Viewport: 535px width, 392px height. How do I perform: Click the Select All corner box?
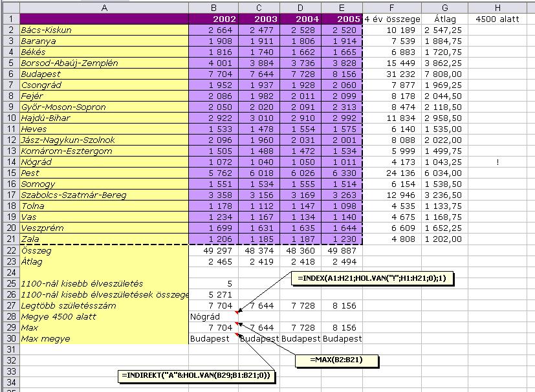click(x=11, y=8)
